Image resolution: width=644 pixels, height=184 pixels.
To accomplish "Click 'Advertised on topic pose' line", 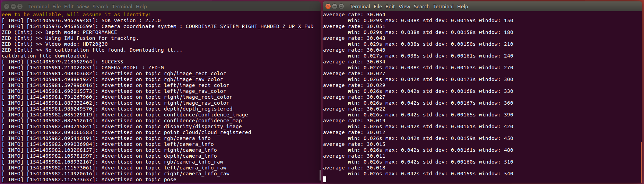I will [89, 179].
